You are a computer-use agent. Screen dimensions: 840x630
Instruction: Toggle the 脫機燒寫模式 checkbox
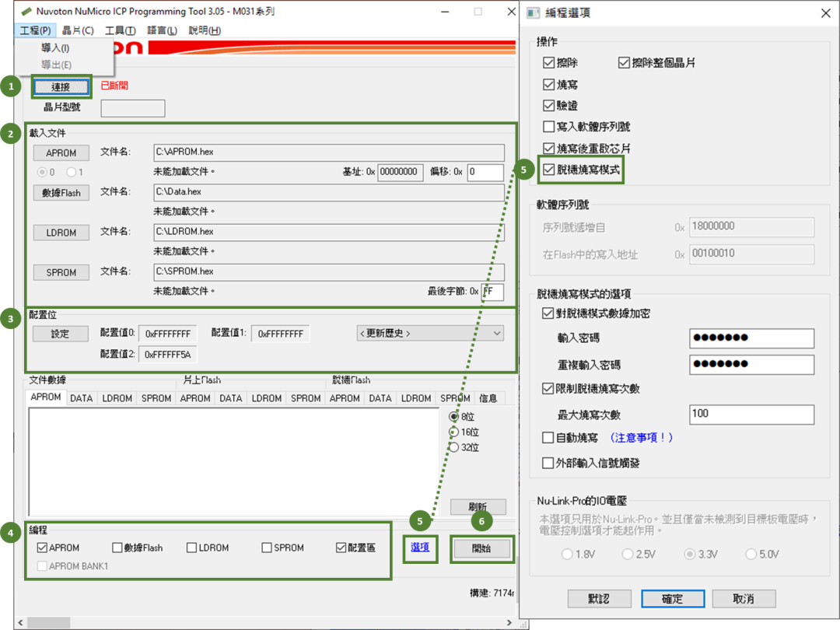(548, 170)
